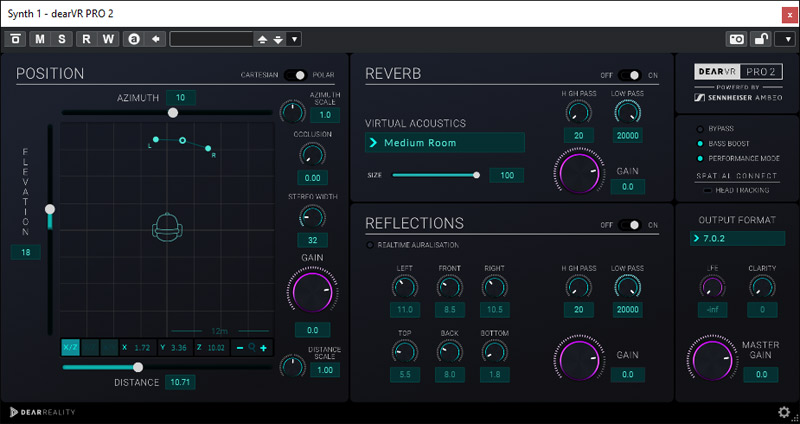Click the circled 'a' automation icon
This screenshot has width=800, height=424.
[x=133, y=39]
